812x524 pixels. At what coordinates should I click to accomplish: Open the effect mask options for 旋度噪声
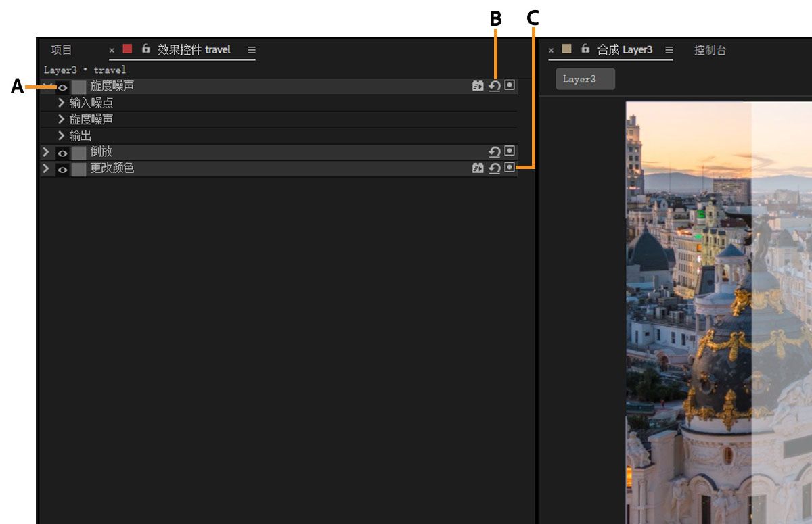tap(510, 85)
